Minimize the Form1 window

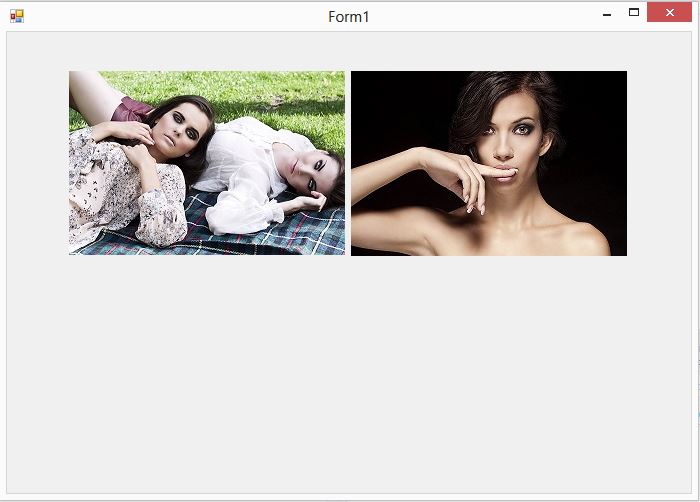(x=607, y=13)
